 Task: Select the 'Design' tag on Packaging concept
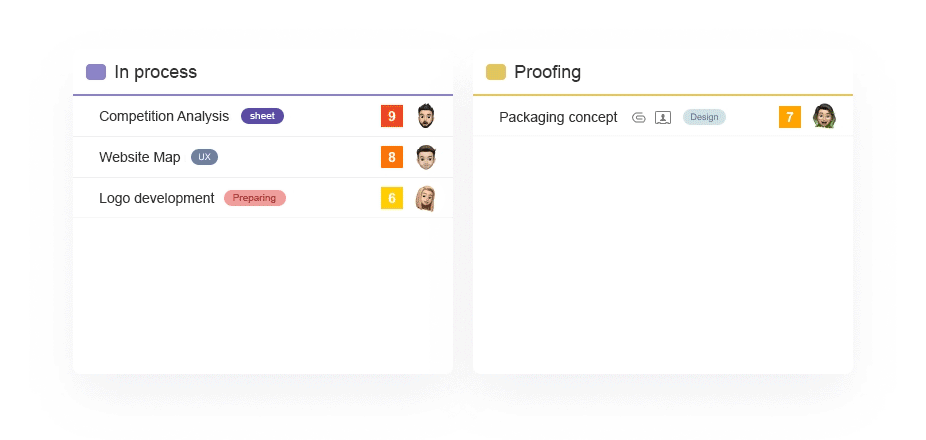704,117
